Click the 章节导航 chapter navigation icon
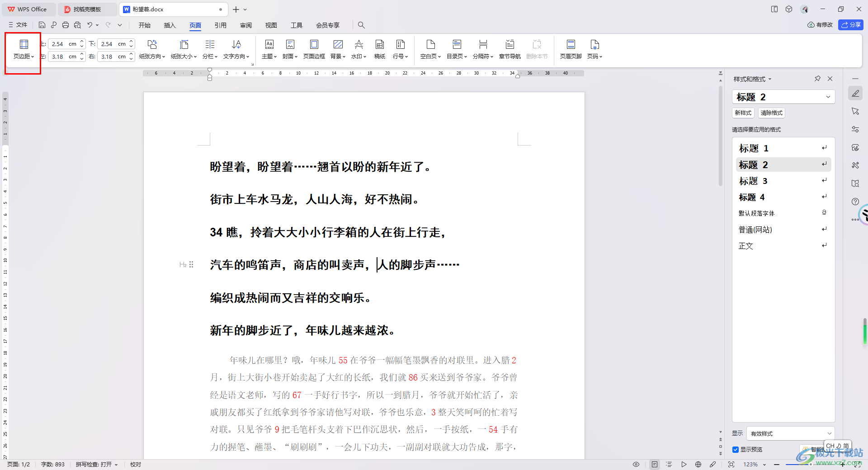 point(509,50)
